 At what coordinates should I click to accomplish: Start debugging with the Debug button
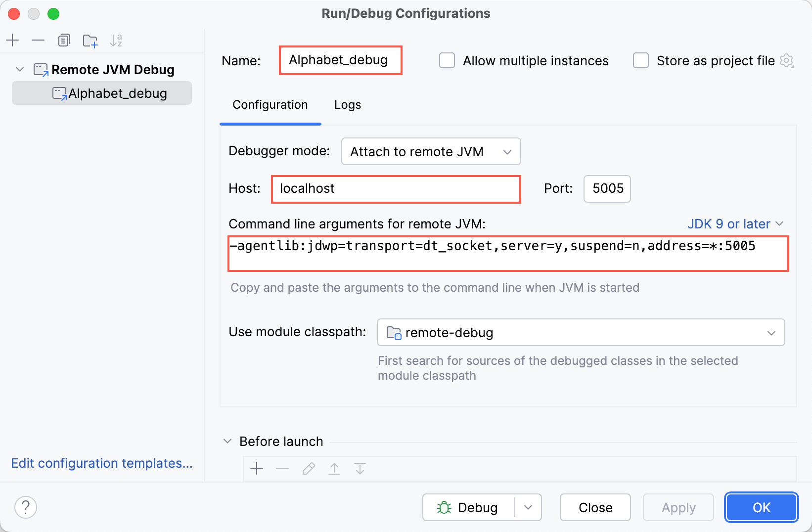[x=469, y=507]
